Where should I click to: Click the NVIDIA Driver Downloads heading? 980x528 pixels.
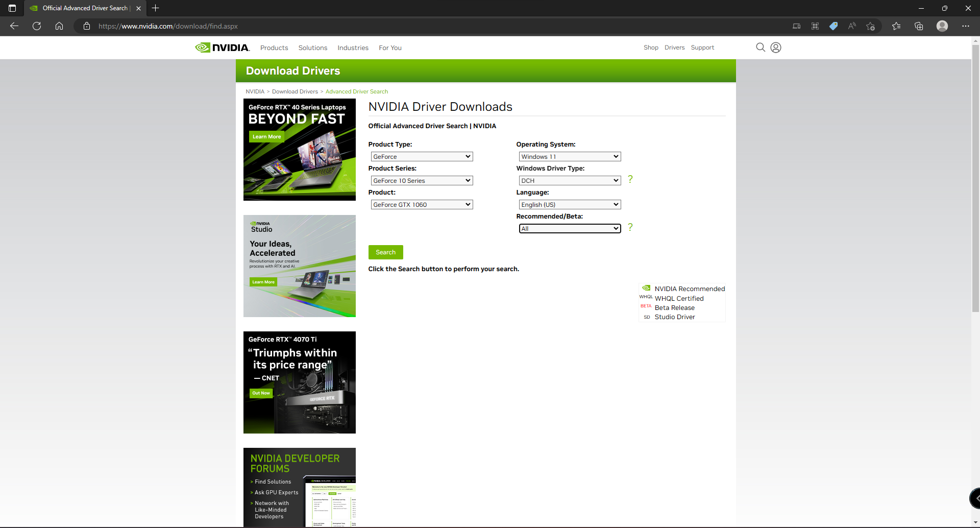[440, 107]
